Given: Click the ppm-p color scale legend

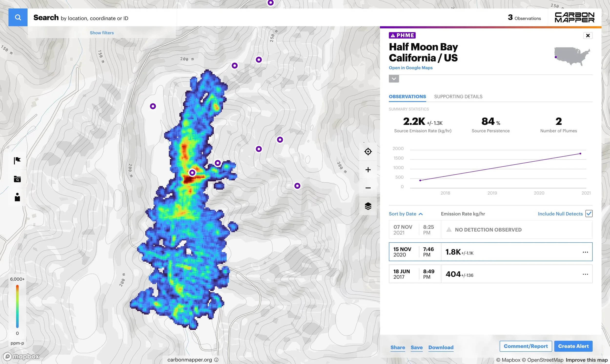Looking at the screenshot, I should (x=17, y=307).
